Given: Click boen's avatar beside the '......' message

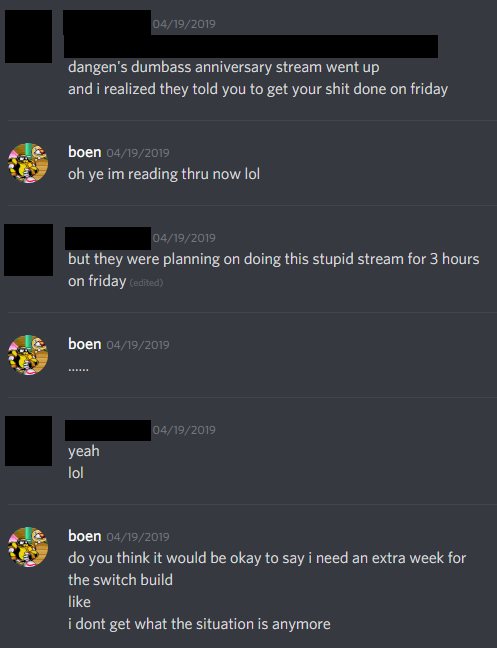Looking at the screenshot, I should (x=28, y=355).
